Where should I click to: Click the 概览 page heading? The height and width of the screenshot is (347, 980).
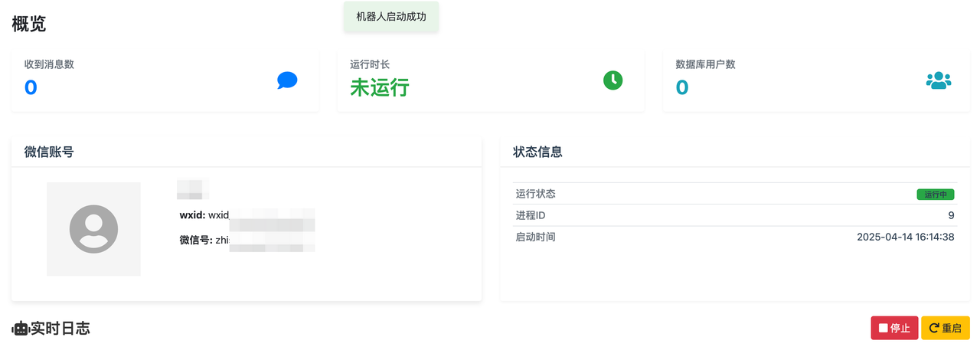(29, 24)
